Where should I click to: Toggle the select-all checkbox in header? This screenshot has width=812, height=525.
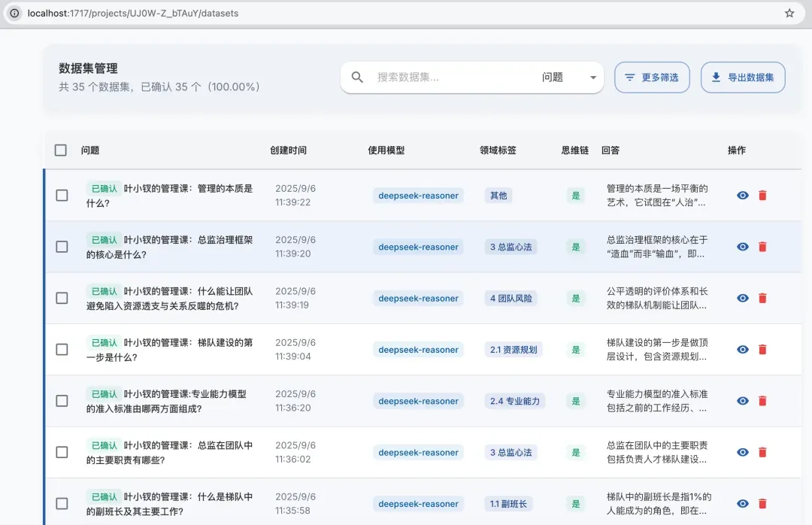coord(61,150)
